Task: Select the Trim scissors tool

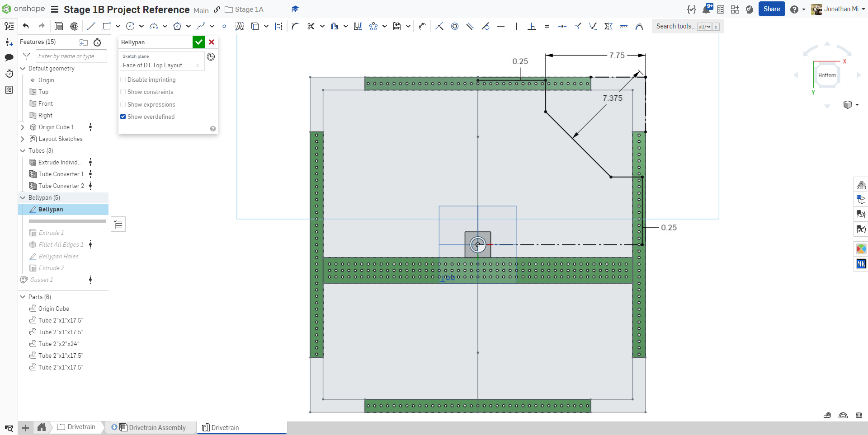Action: coord(311,26)
